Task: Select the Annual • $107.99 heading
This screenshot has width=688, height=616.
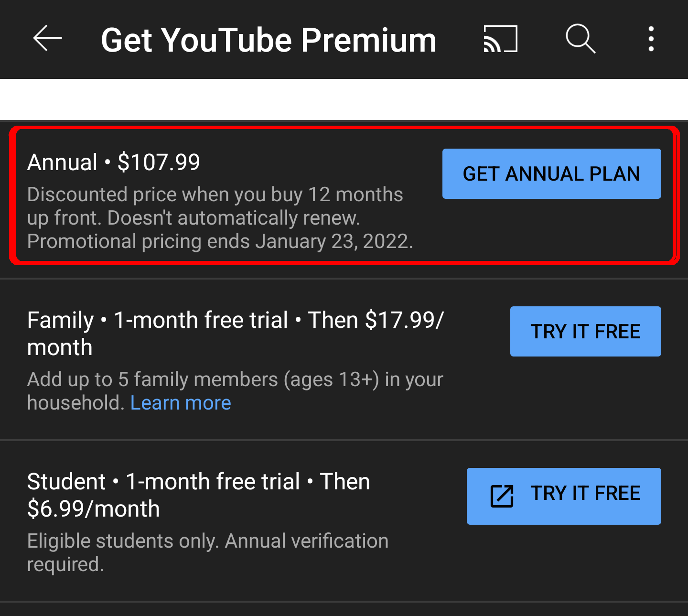Action: pyautogui.click(x=114, y=162)
